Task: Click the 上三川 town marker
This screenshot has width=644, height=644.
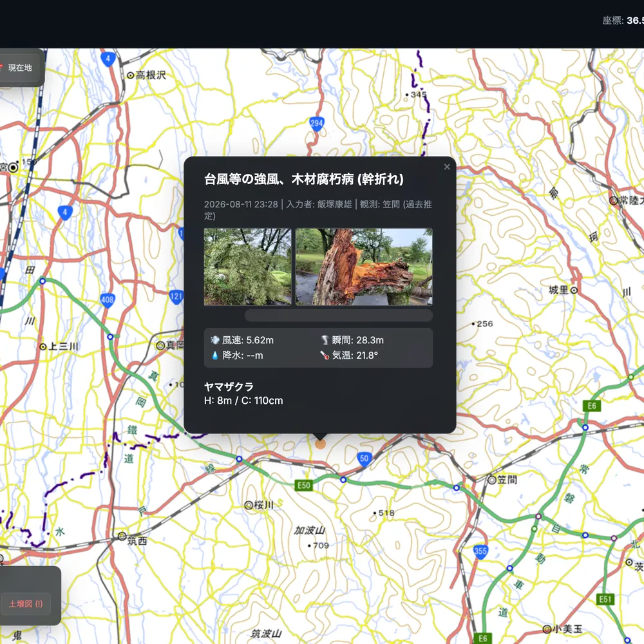Action: pyautogui.click(x=43, y=347)
